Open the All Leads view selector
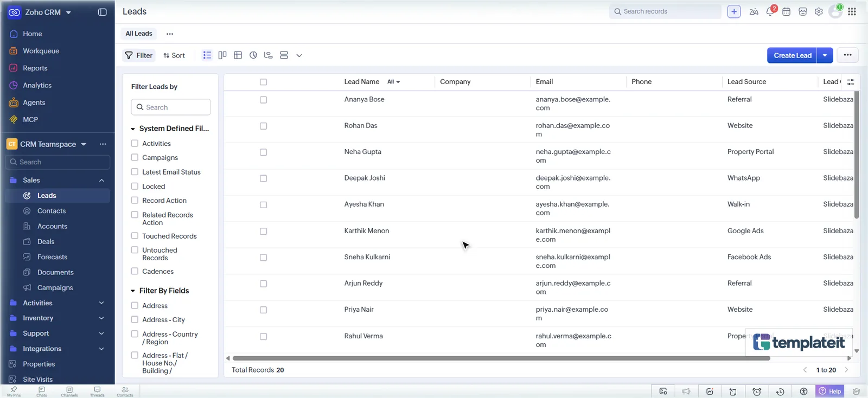868x398 pixels. (139, 34)
